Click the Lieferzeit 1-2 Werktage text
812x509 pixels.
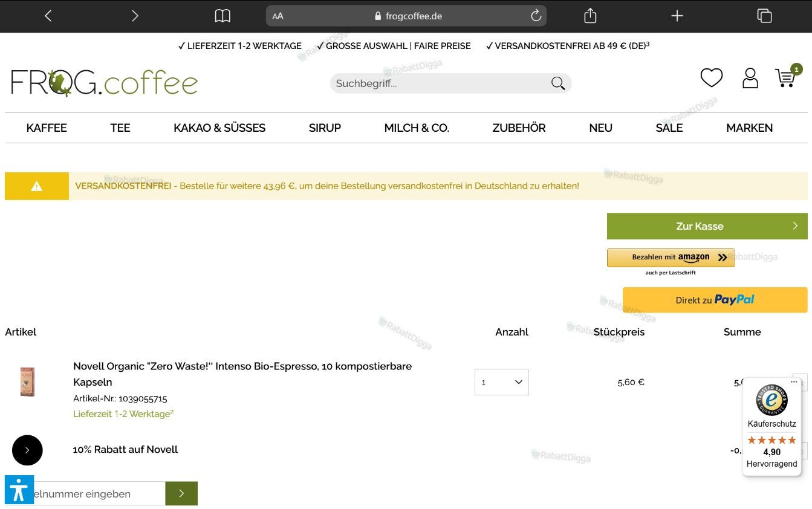(123, 414)
